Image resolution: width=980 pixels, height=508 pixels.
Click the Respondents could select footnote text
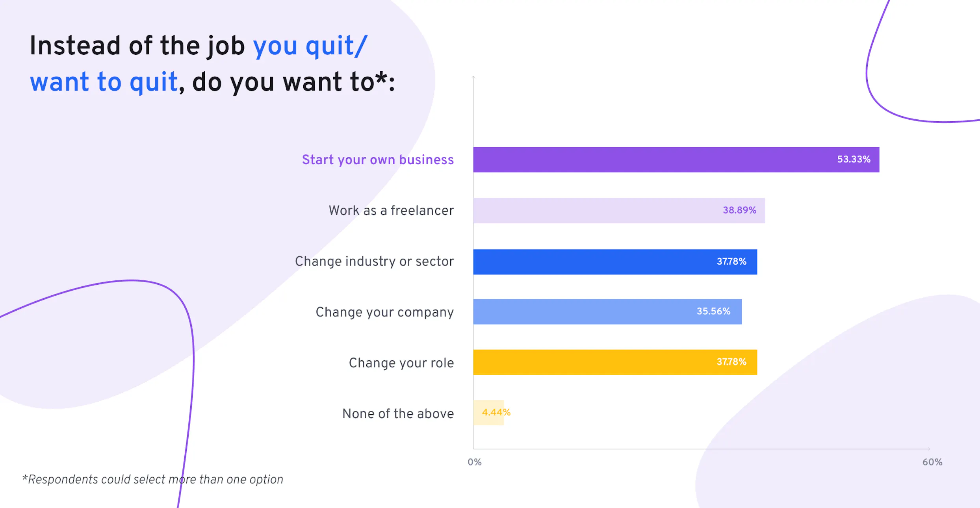(152, 479)
